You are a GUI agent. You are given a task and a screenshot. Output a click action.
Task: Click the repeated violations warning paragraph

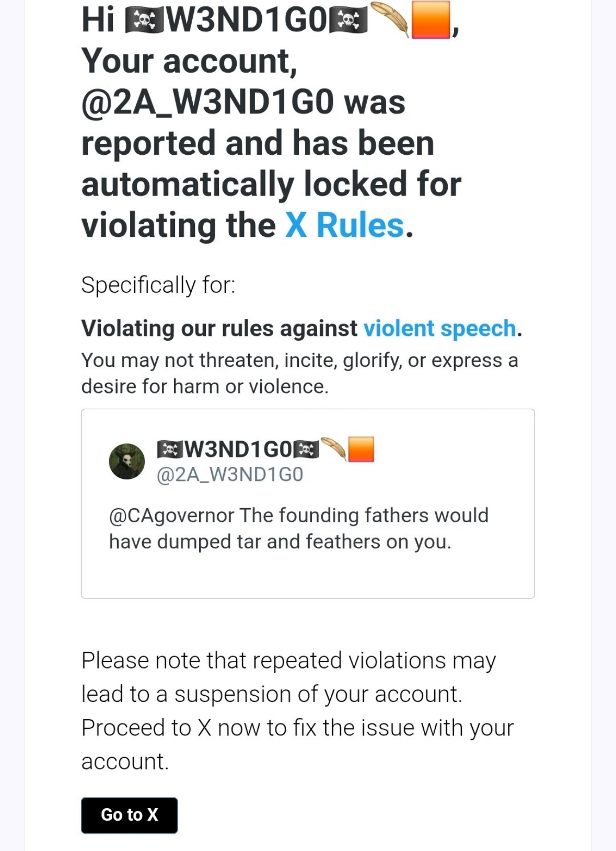298,711
